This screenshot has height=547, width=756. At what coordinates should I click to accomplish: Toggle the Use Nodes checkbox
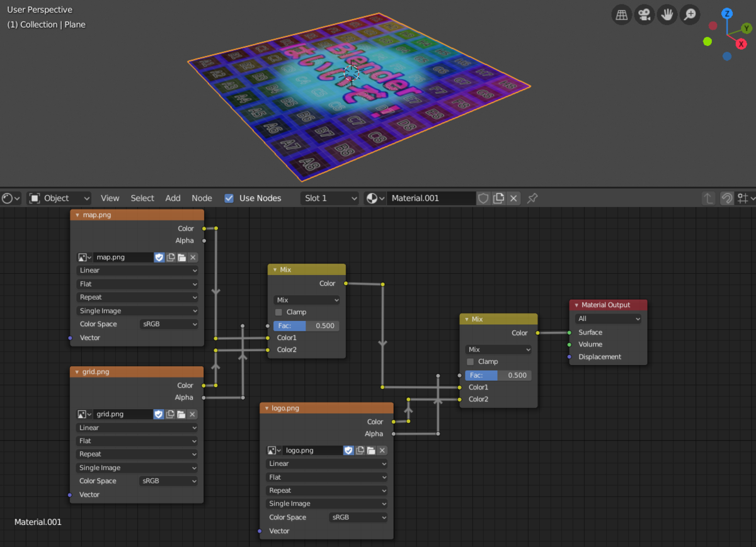tap(229, 198)
